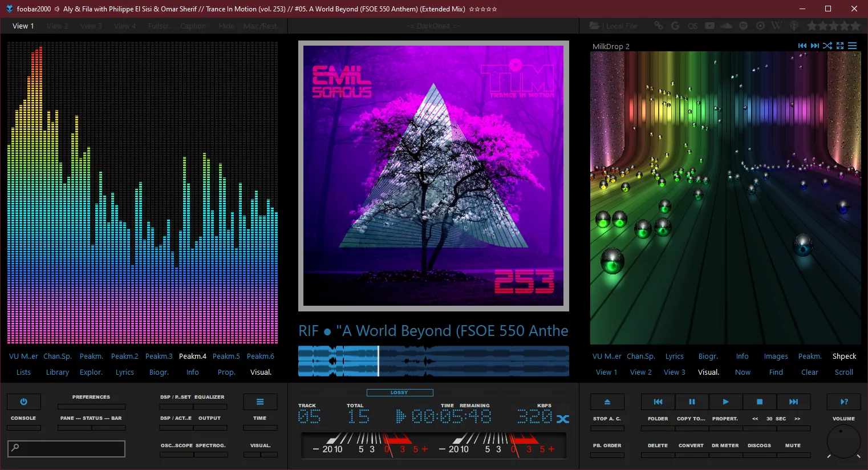This screenshot has width=868, height=470.
Task: Click the Discogs record icon in top toolbar
Action: [760, 26]
